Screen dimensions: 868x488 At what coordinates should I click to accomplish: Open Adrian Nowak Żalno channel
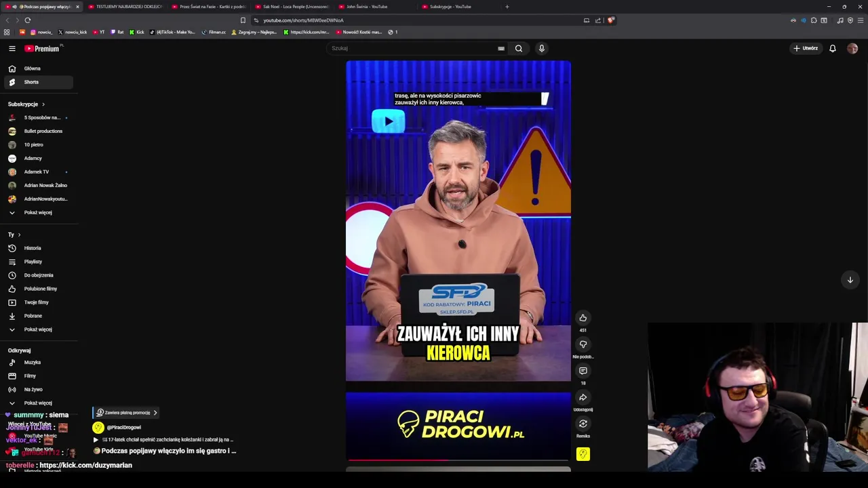click(38, 185)
